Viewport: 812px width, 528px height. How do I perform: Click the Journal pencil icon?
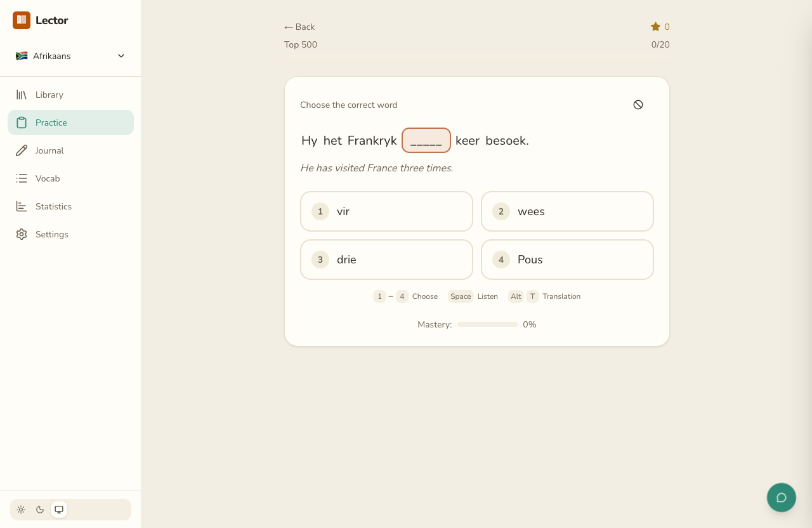(x=22, y=150)
